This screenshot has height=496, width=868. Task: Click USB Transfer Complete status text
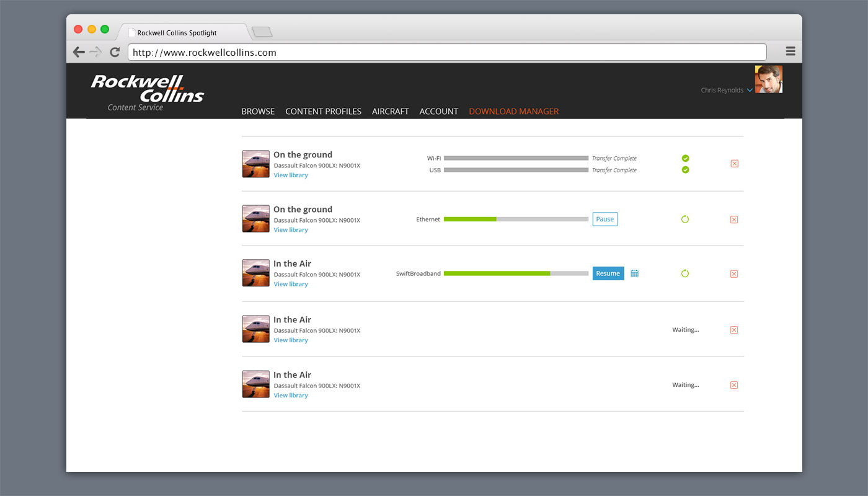pyautogui.click(x=614, y=170)
